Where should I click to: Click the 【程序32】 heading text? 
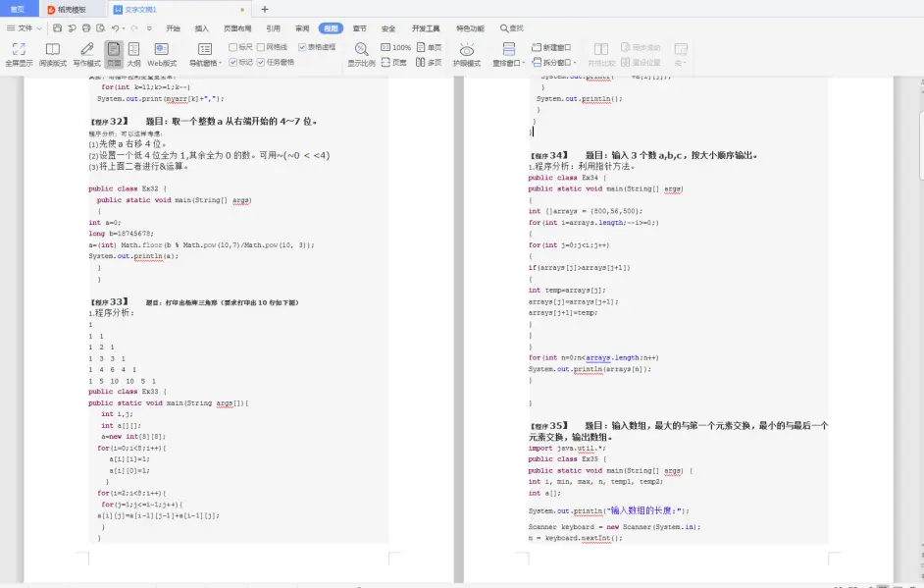coord(109,121)
